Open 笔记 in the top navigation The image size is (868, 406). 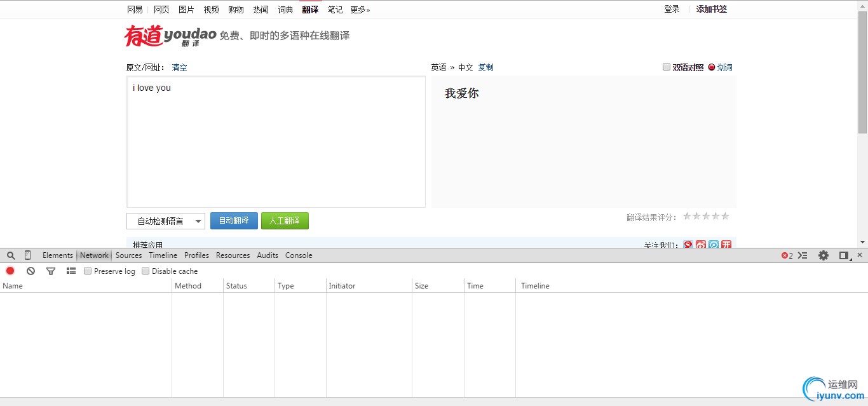click(336, 10)
